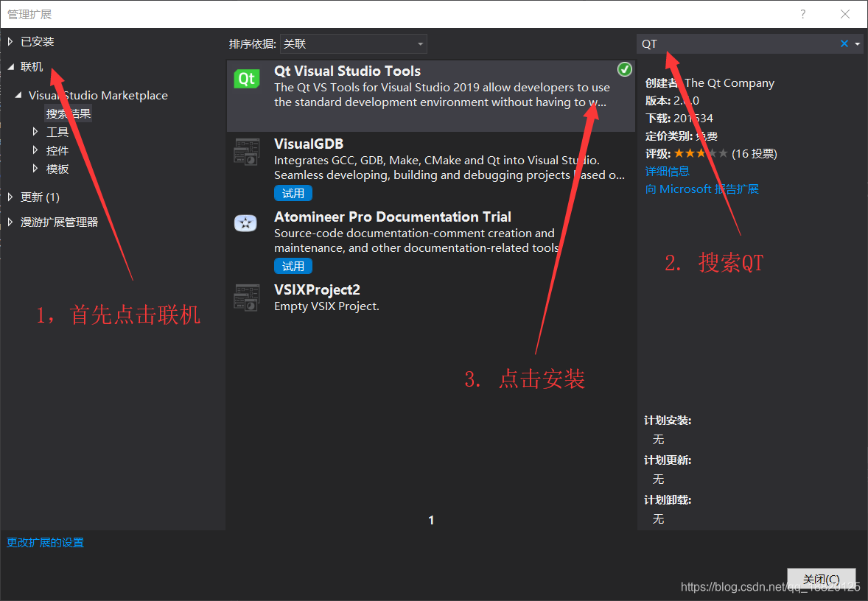868x601 pixels.
Task: Expand the 模板 category
Action: pyautogui.click(x=35, y=168)
